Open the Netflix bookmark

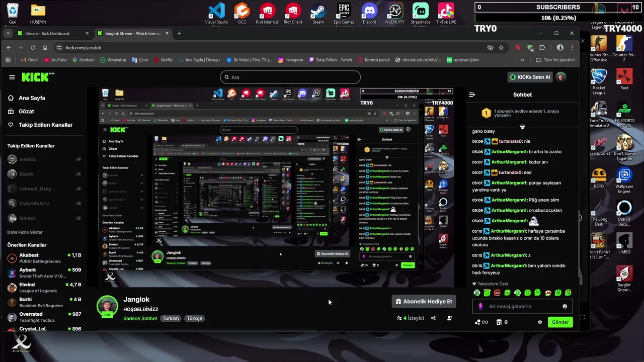coord(163,60)
